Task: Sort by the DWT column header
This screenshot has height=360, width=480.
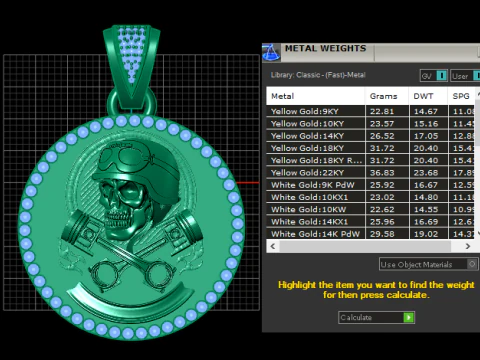Action: (x=428, y=96)
